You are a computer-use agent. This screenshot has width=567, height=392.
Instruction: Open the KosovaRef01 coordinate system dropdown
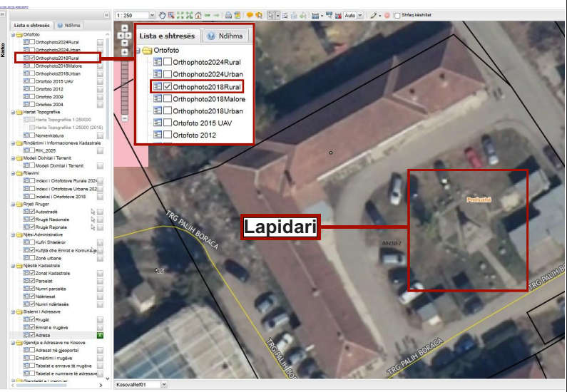pyautogui.click(x=164, y=384)
